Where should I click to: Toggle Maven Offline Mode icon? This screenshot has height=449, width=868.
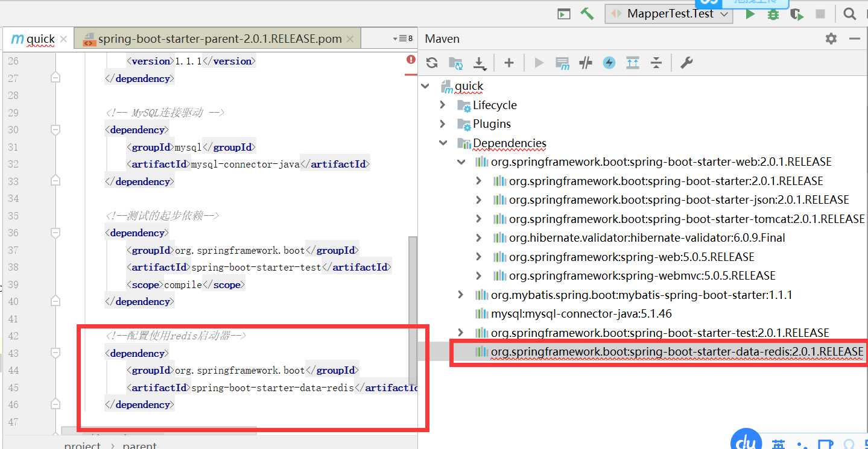coord(586,63)
